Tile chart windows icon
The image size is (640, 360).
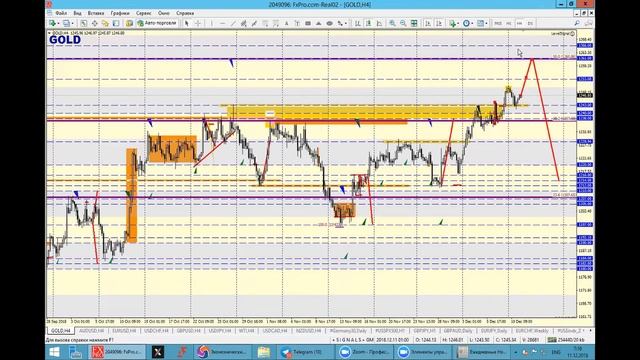coord(414,23)
